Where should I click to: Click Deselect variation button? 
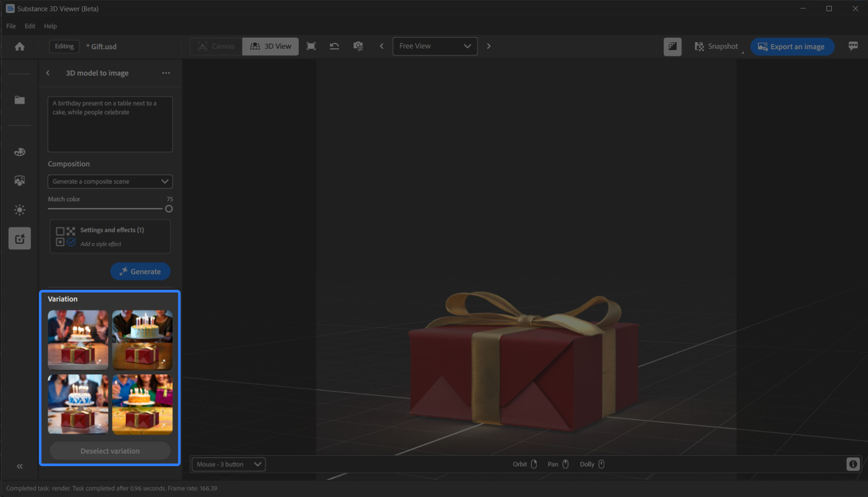coord(110,451)
